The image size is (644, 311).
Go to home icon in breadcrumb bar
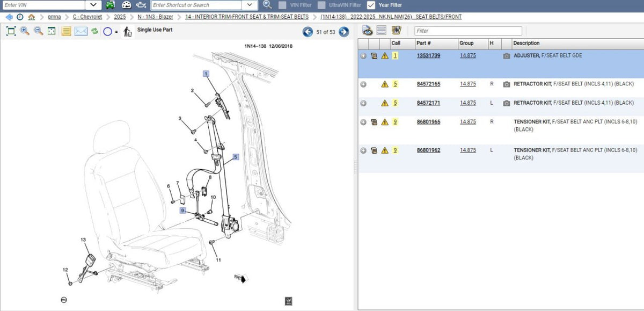click(31, 17)
